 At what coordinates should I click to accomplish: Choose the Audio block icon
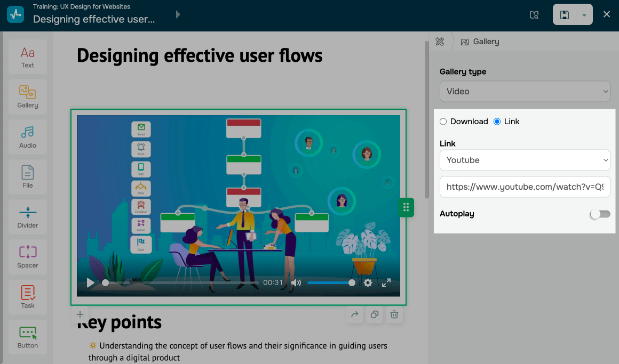click(x=28, y=136)
